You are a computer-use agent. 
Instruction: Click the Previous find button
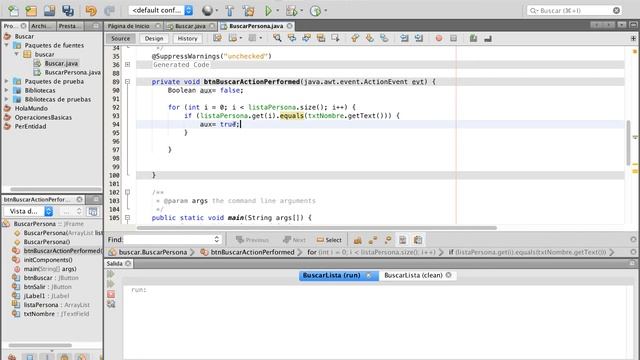pos(252,240)
